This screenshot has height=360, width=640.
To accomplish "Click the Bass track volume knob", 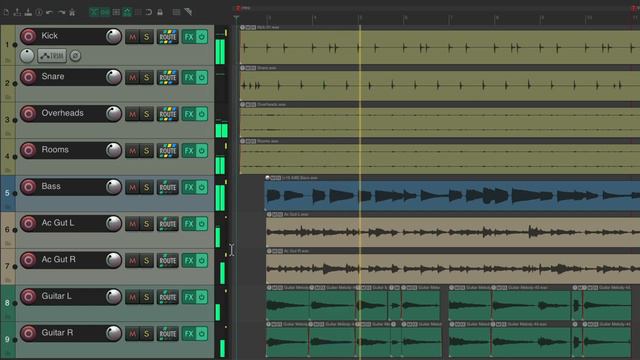I will click(x=113, y=187).
